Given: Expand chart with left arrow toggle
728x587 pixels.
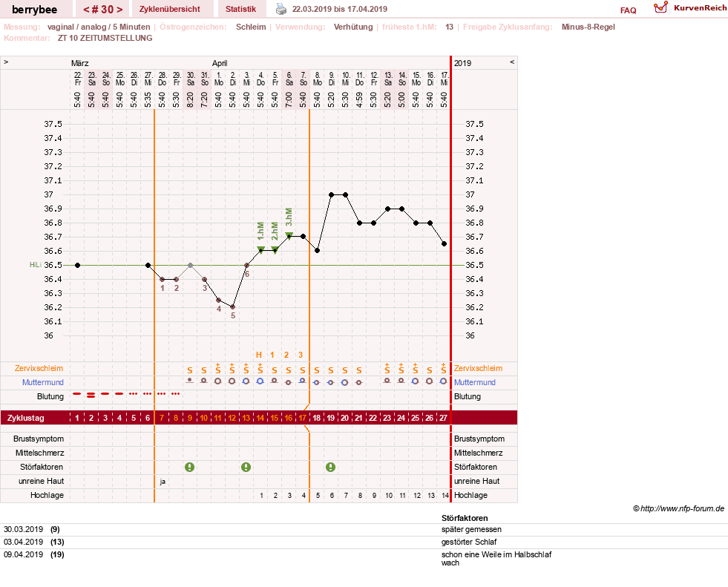Looking at the screenshot, I should click(6, 62).
